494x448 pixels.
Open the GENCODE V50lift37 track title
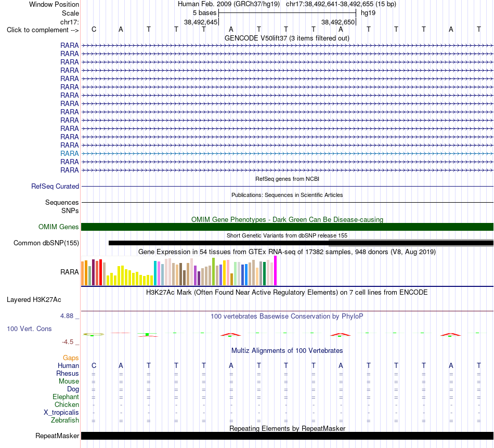287,38
